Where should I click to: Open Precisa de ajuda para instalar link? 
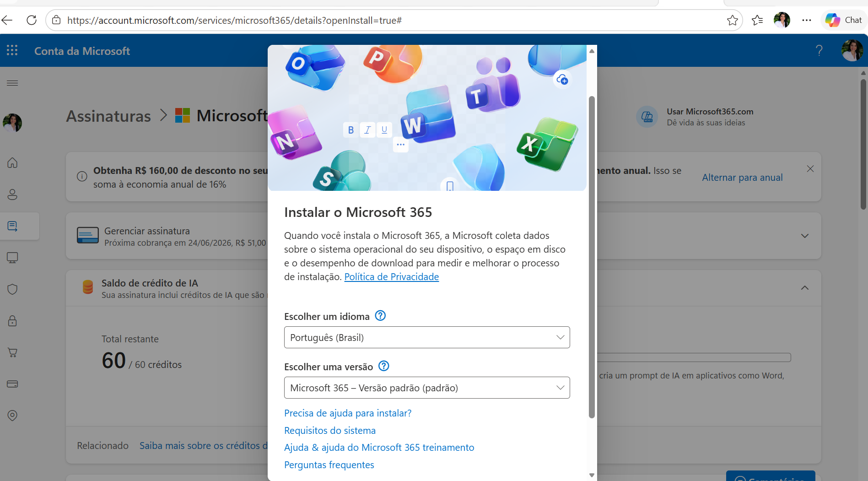(x=348, y=413)
